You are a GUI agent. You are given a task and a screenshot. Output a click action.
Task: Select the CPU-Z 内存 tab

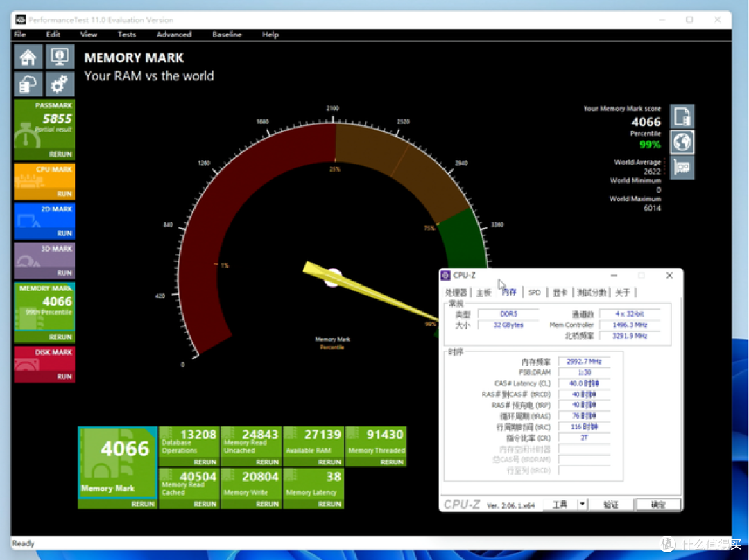(x=509, y=292)
